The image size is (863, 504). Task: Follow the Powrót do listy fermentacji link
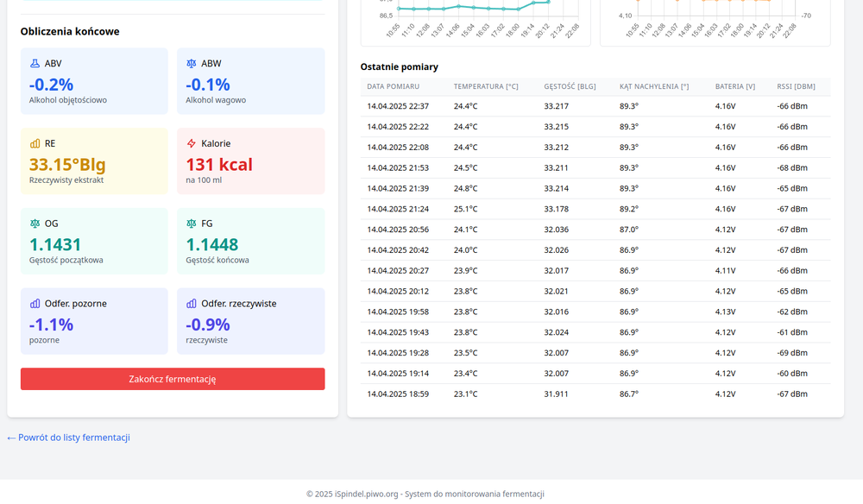pyautogui.click(x=68, y=438)
